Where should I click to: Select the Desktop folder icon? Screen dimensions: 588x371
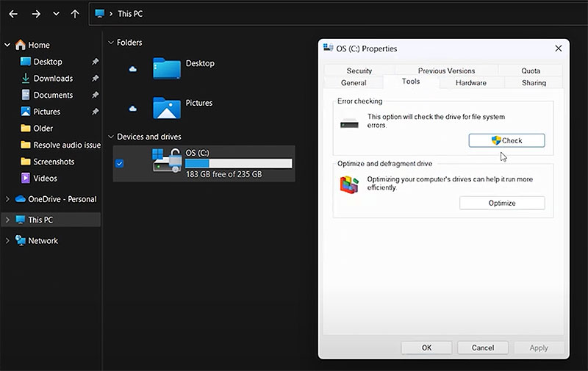pos(167,68)
